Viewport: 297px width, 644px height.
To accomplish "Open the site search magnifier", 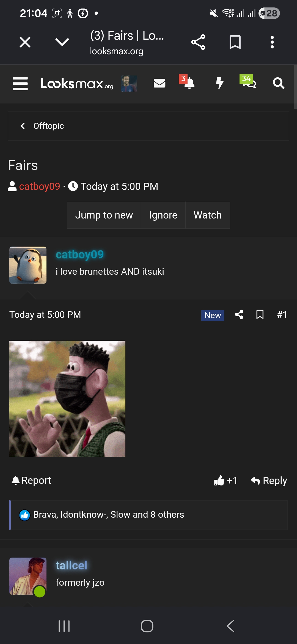I will [x=279, y=83].
